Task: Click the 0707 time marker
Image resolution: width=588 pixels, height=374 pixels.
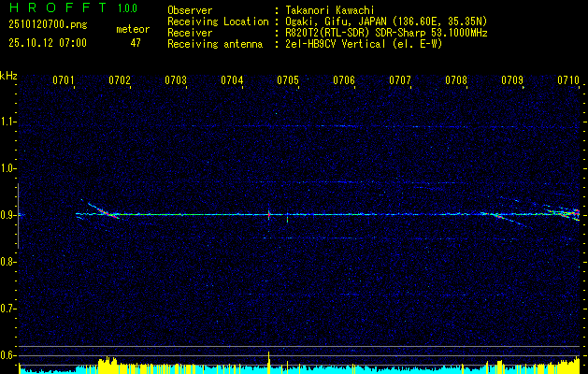Action: (x=400, y=79)
